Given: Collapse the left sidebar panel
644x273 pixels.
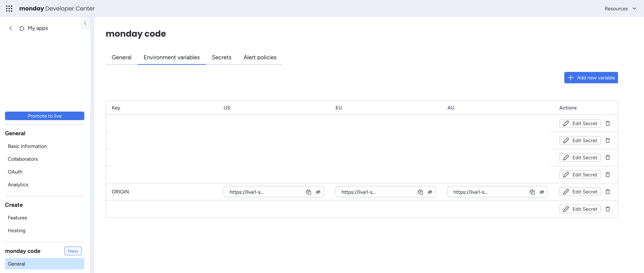Looking at the screenshot, I should click(x=85, y=23).
